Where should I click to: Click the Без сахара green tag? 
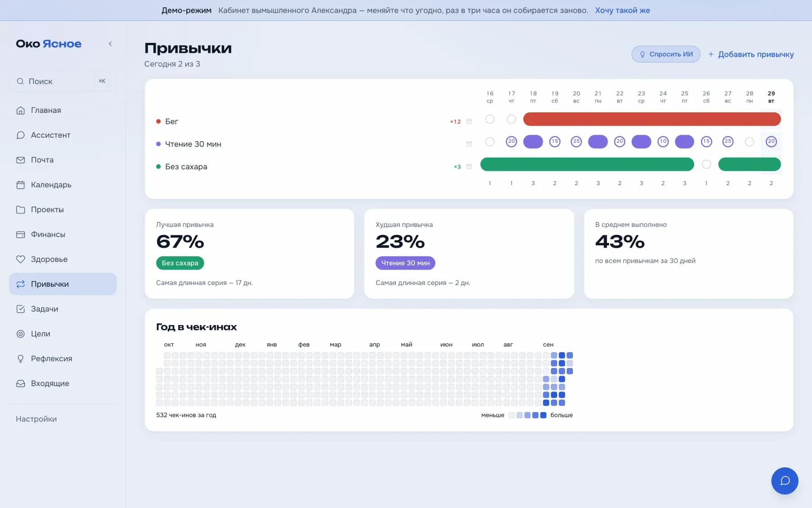point(180,263)
